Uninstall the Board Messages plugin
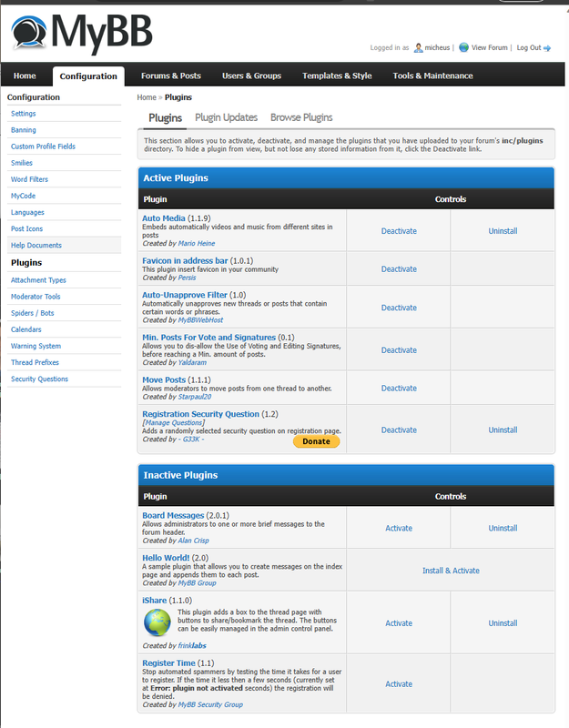This screenshot has width=569, height=728. coord(503,528)
